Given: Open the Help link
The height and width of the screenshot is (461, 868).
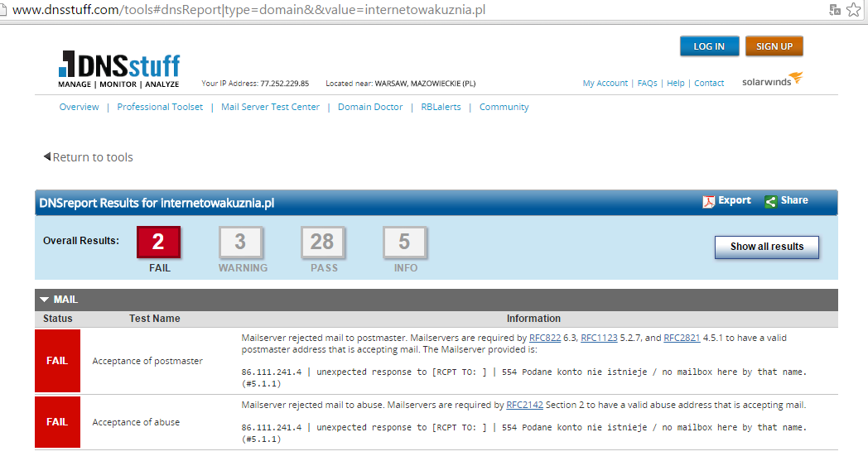Looking at the screenshot, I should [675, 83].
